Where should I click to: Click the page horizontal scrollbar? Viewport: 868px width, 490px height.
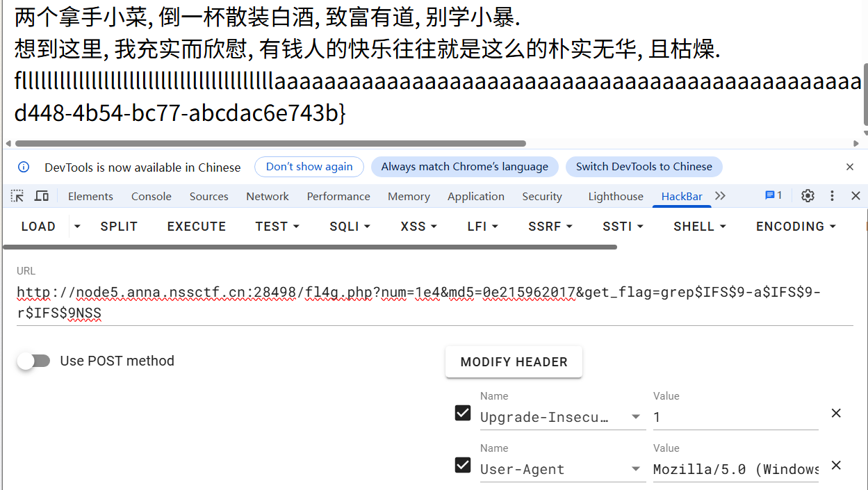point(270,144)
